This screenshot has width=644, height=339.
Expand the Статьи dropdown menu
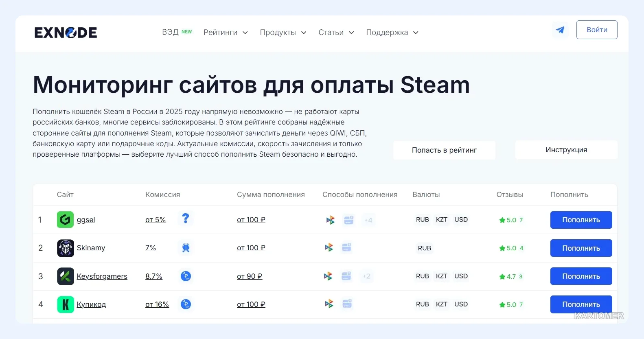[x=336, y=33]
